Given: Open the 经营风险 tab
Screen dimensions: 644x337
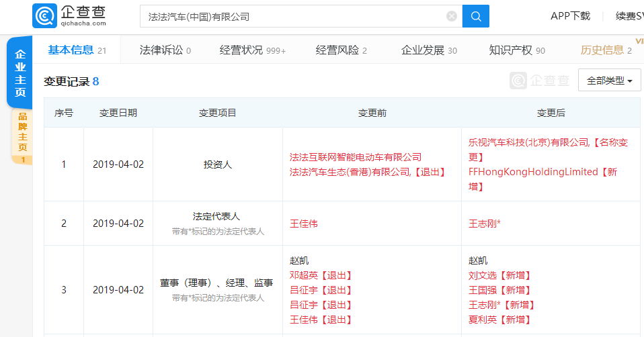Looking at the screenshot, I should (341, 50).
